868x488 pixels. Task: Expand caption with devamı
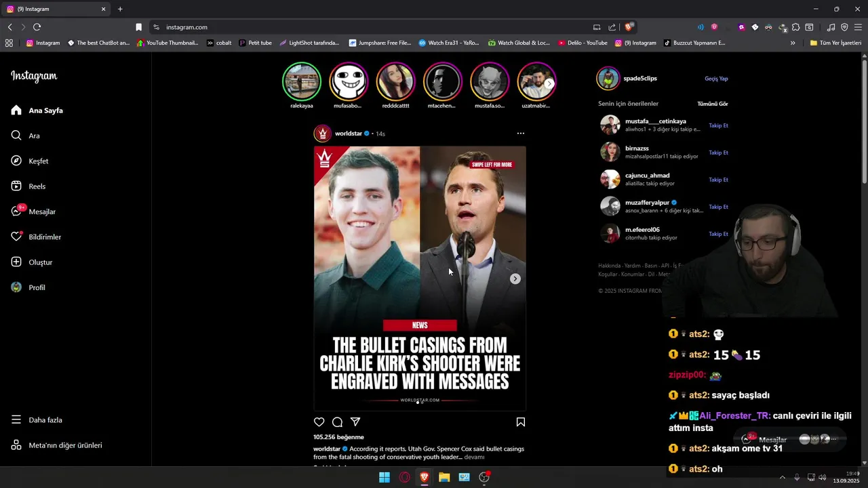[x=474, y=457]
